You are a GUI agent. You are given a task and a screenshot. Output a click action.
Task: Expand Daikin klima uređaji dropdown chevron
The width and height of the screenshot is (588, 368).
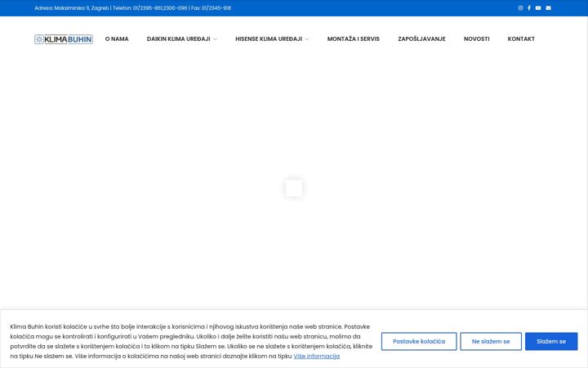click(215, 39)
